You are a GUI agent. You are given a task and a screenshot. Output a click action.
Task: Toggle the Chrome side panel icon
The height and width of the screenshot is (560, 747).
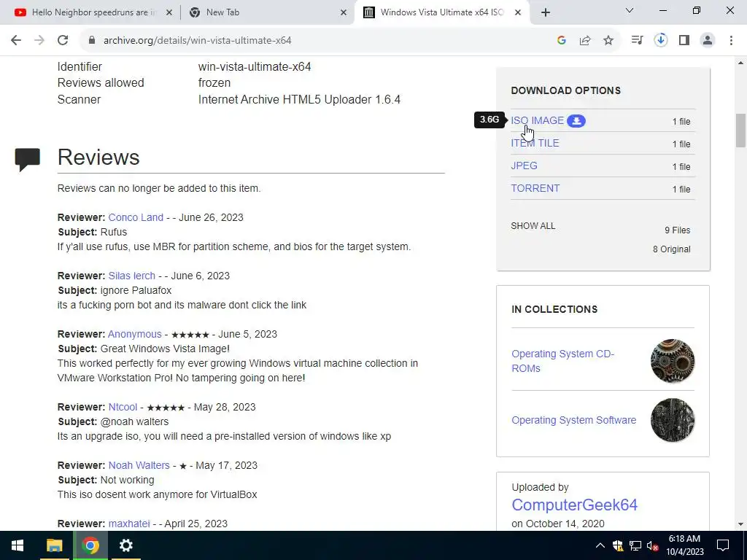pos(684,41)
